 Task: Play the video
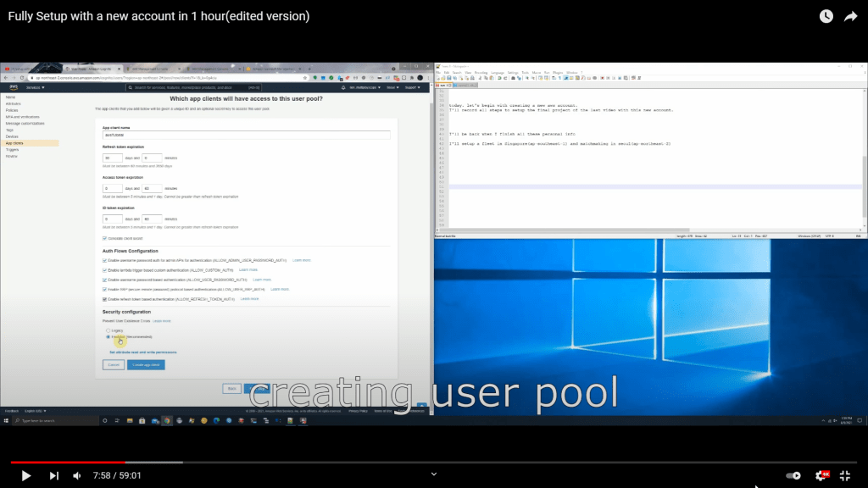pyautogui.click(x=26, y=475)
